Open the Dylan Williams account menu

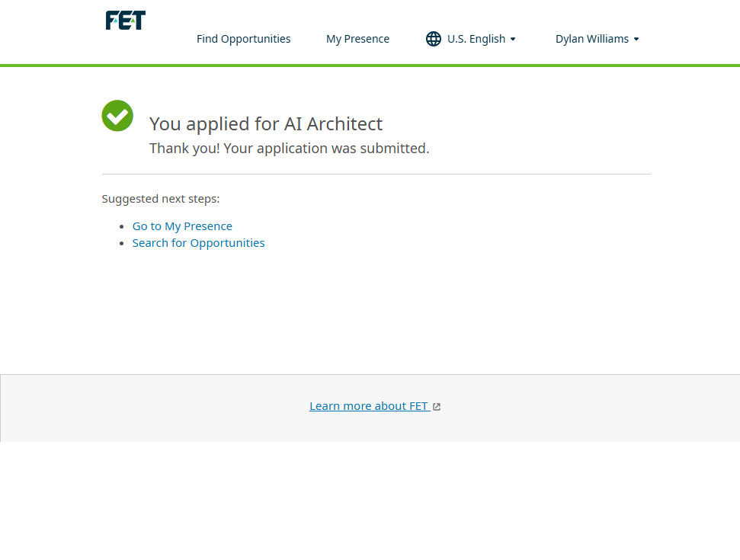tap(592, 39)
